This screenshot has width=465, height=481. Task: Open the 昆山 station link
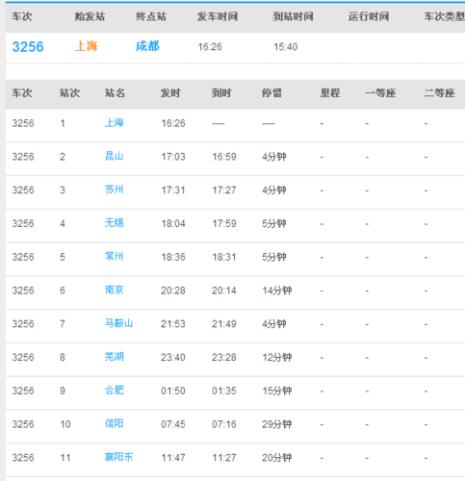114,156
